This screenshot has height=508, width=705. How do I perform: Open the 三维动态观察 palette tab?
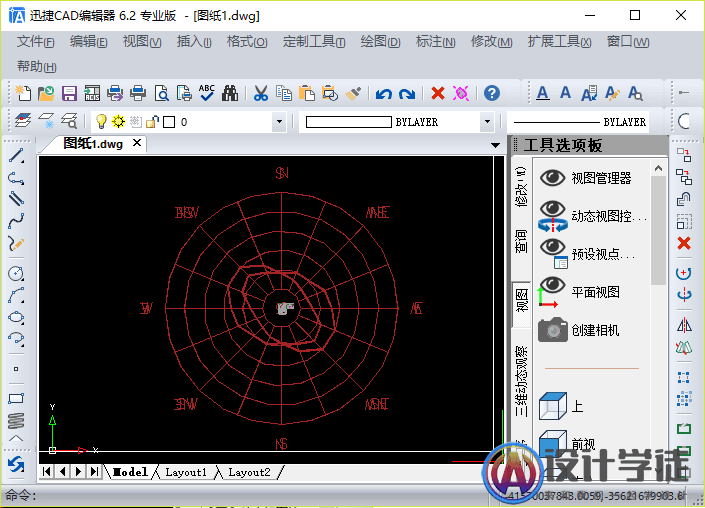521,381
